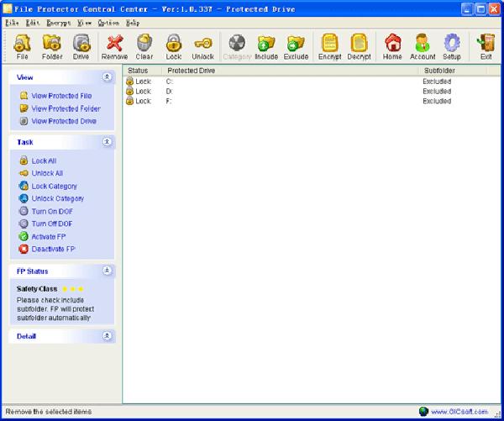
Task: Click the Encrypt toolbar icon
Action: [x=330, y=46]
